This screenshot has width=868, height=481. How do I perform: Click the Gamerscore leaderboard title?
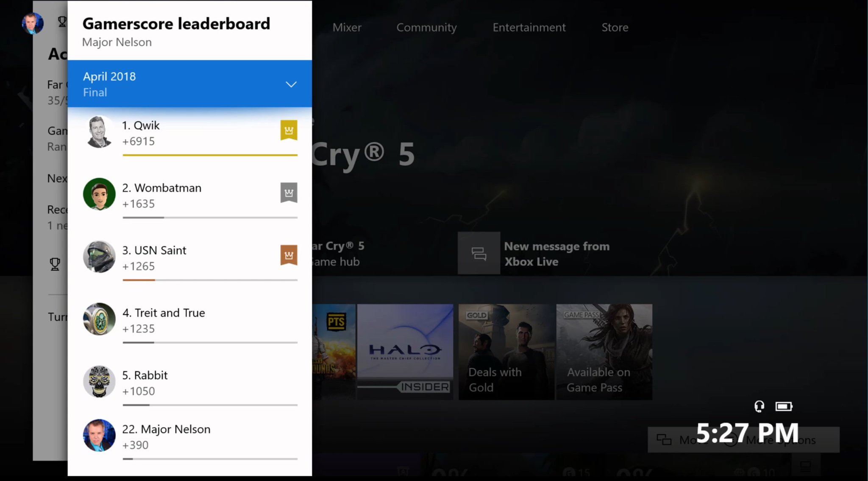pyautogui.click(x=176, y=24)
